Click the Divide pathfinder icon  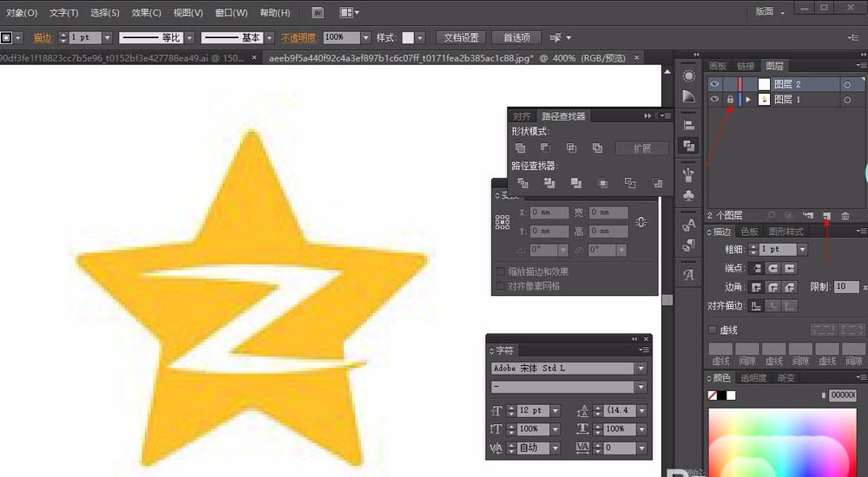pyautogui.click(x=522, y=183)
